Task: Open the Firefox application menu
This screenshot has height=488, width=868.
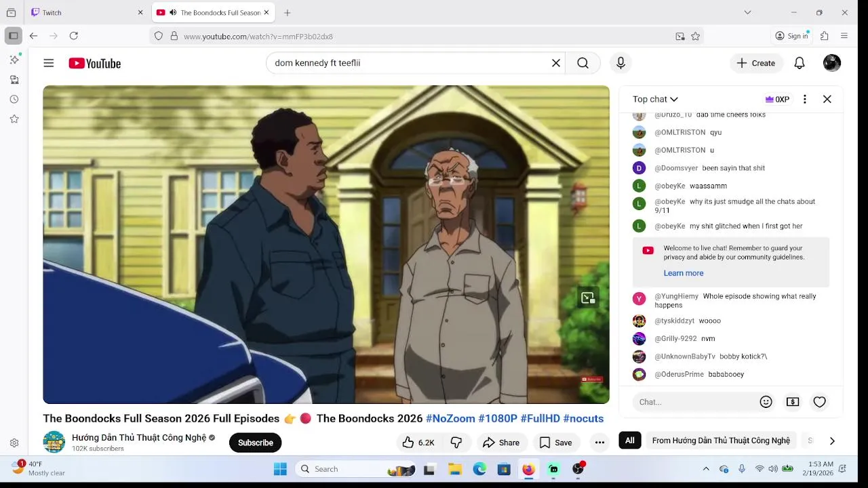Action: (844, 36)
